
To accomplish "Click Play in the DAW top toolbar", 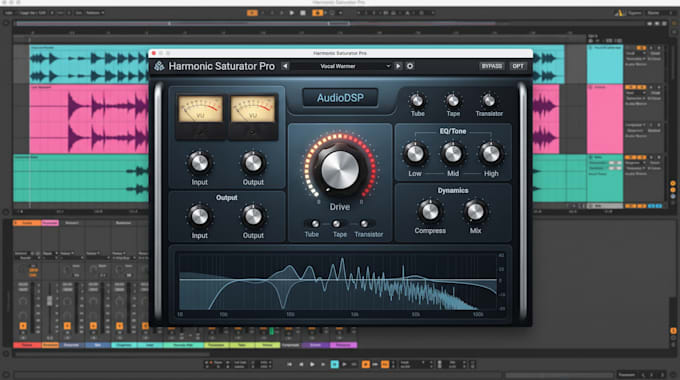I will tap(292, 13).
